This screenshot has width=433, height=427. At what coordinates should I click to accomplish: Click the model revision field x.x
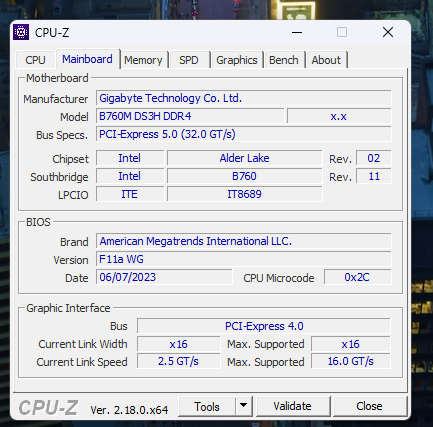pos(339,116)
